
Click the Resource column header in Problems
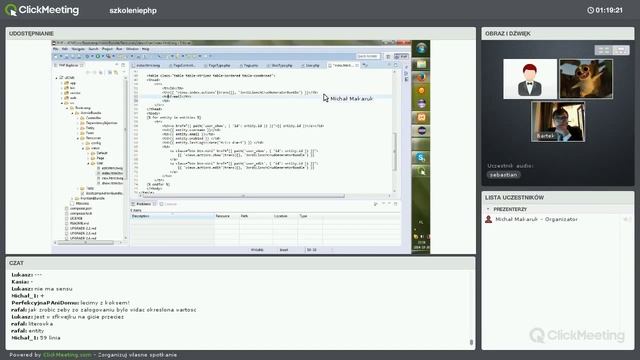click(x=227, y=216)
